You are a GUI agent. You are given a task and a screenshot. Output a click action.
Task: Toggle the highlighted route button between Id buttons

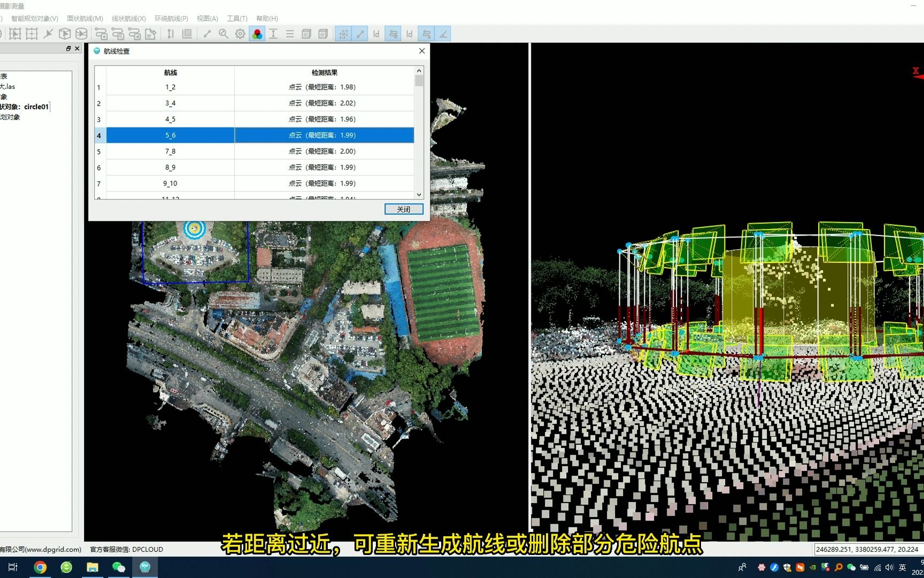pos(393,34)
